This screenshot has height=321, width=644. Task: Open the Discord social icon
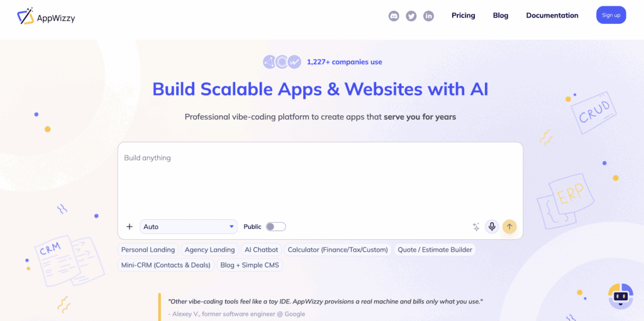point(394,16)
